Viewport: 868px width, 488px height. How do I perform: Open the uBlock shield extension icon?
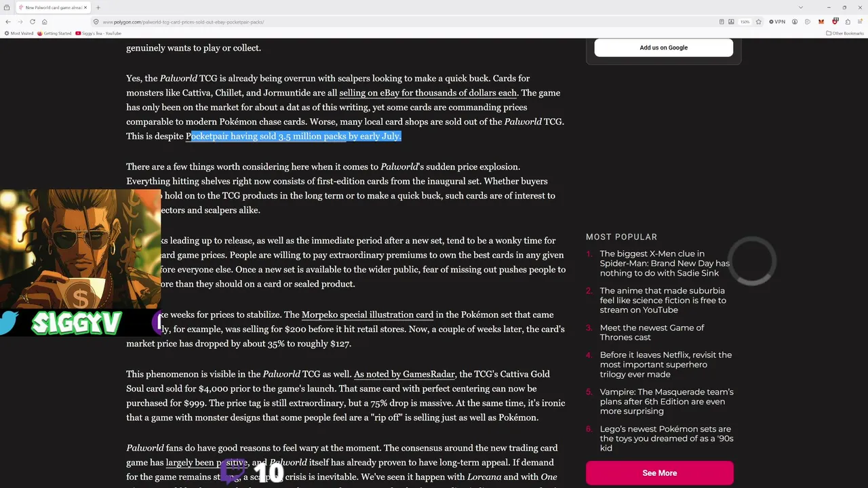point(835,22)
